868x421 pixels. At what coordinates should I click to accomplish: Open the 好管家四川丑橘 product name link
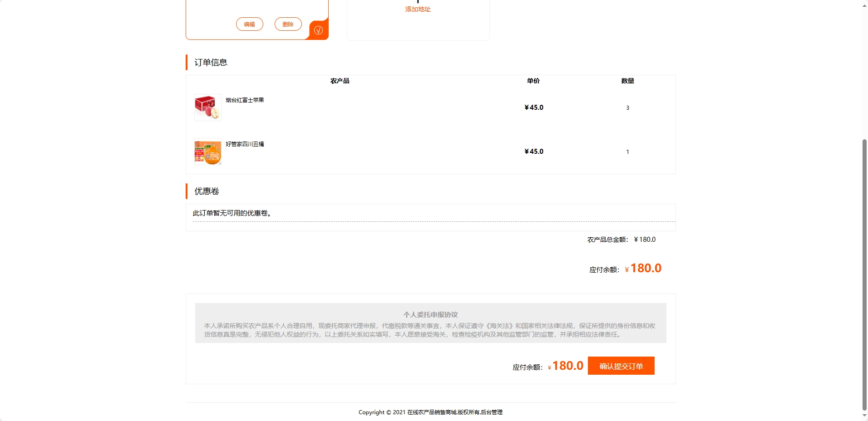pos(245,144)
